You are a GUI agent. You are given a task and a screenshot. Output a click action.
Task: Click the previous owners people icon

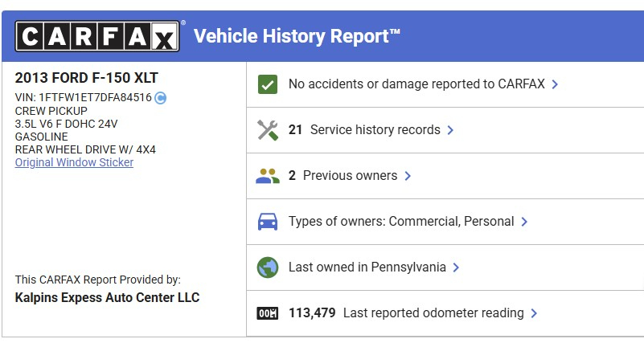coord(267,175)
